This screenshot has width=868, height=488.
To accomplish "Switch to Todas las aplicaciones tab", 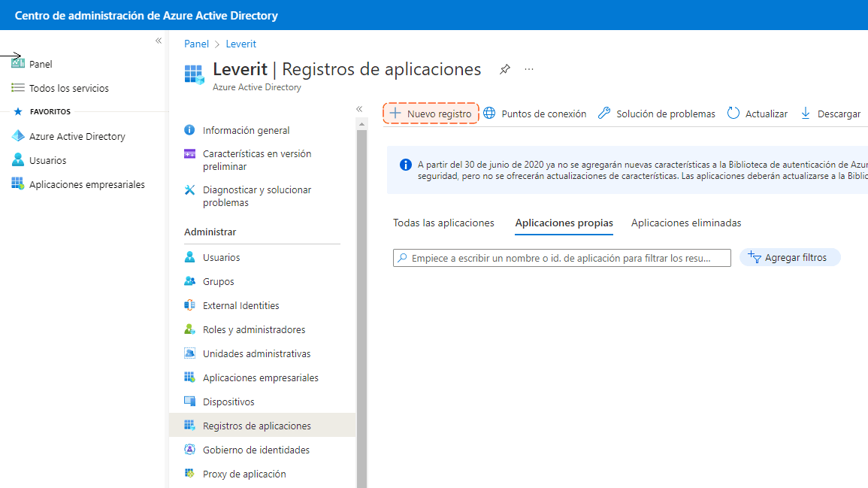I will pos(443,223).
